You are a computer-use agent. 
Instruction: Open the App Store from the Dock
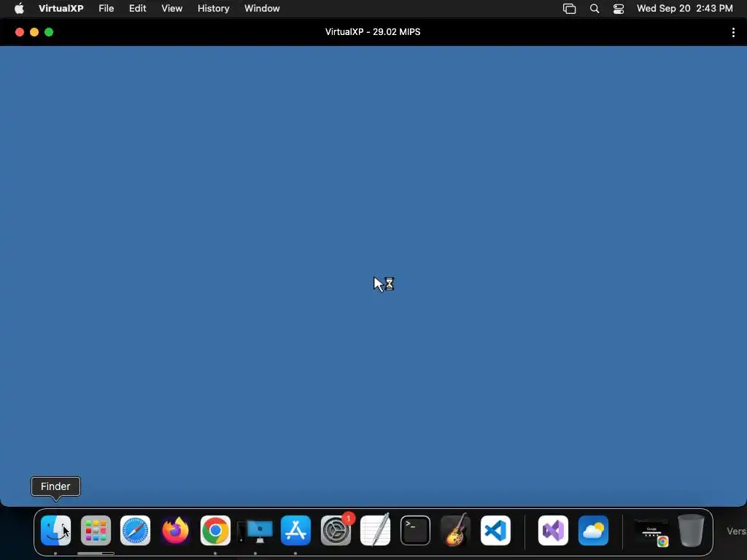click(x=295, y=531)
